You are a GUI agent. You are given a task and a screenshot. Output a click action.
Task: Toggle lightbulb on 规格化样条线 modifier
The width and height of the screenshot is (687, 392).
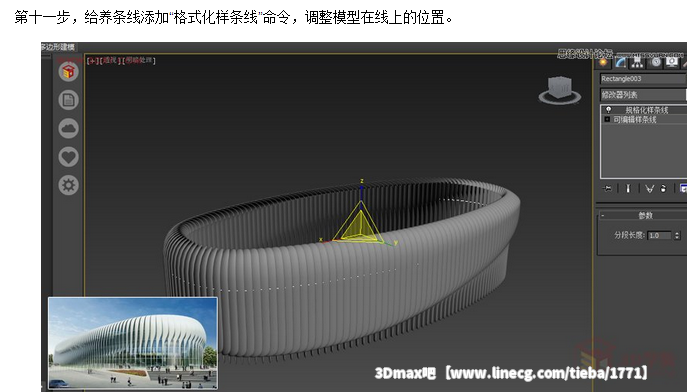[x=609, y=109]
